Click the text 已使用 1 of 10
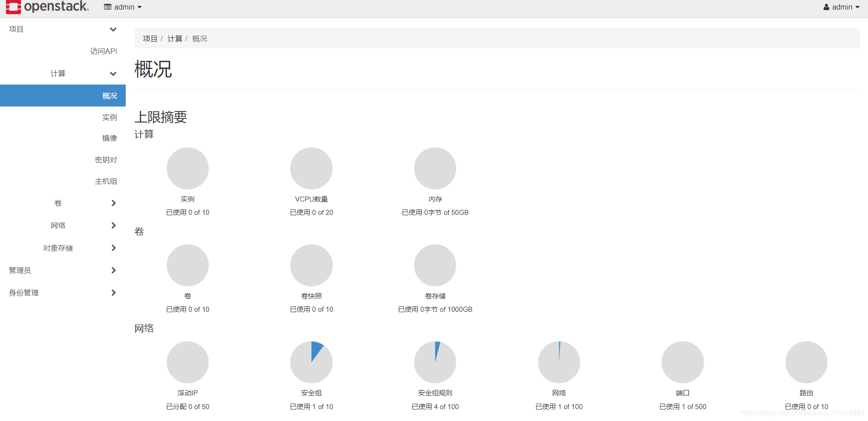868x421 pixels. (x=311, y=407)
